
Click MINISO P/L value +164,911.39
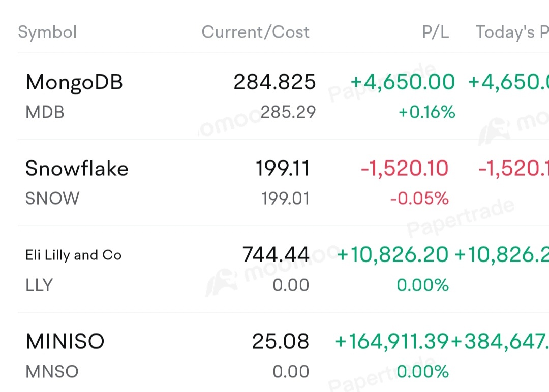[392, 341]
